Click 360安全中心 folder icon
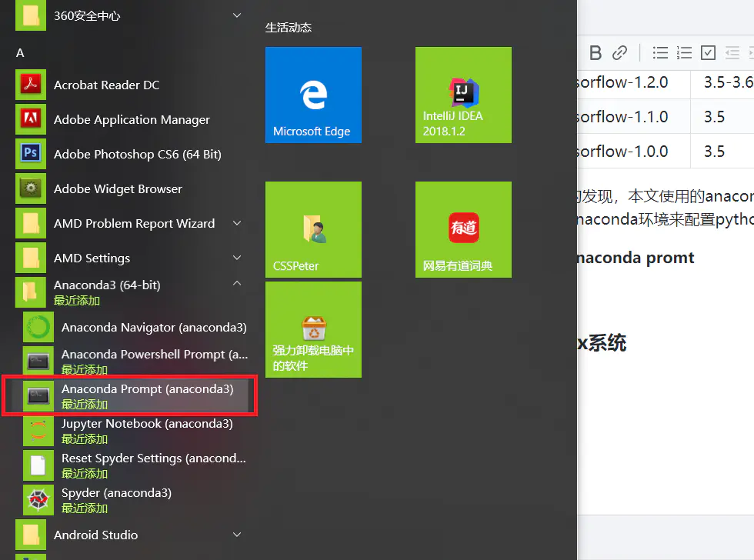754x560 pixels. tap(31, 15)
